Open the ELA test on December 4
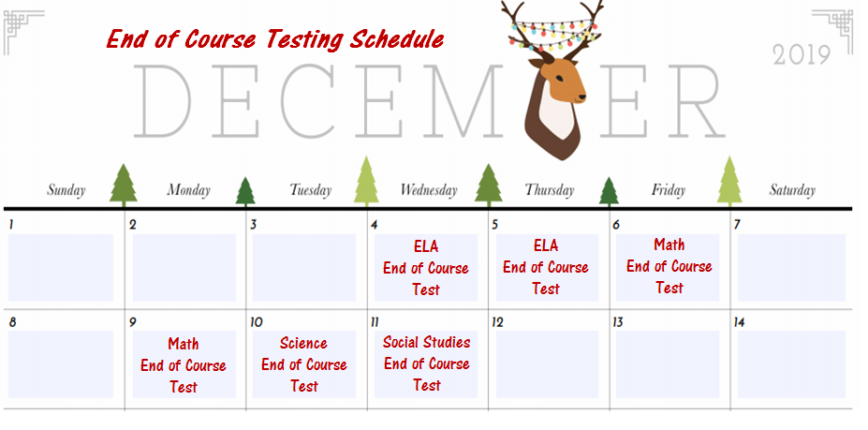 click(x=426, y=268)
